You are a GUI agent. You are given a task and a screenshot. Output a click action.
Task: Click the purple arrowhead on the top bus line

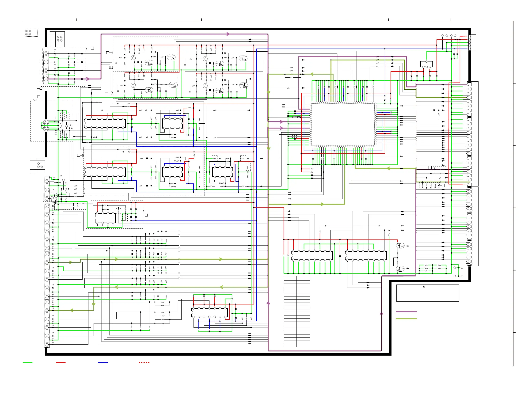click(x=228, y=34)
